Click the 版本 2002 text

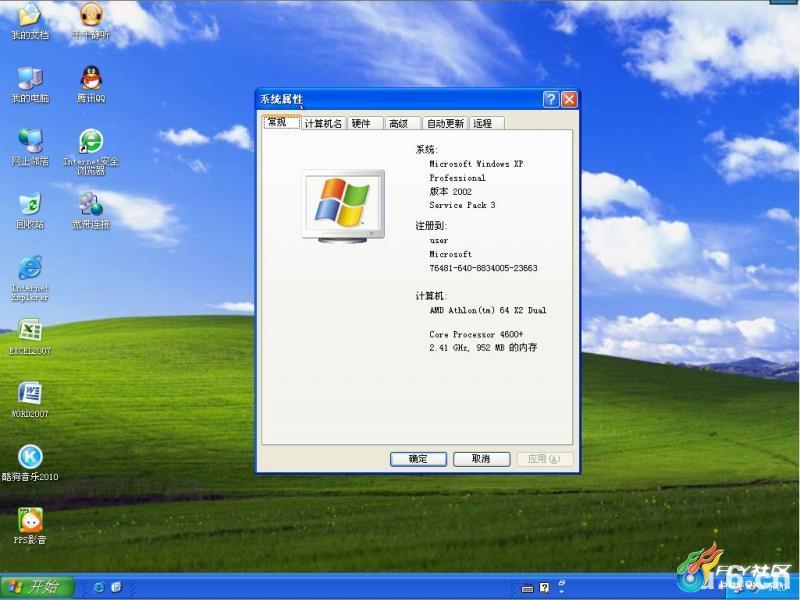point(451,191)
